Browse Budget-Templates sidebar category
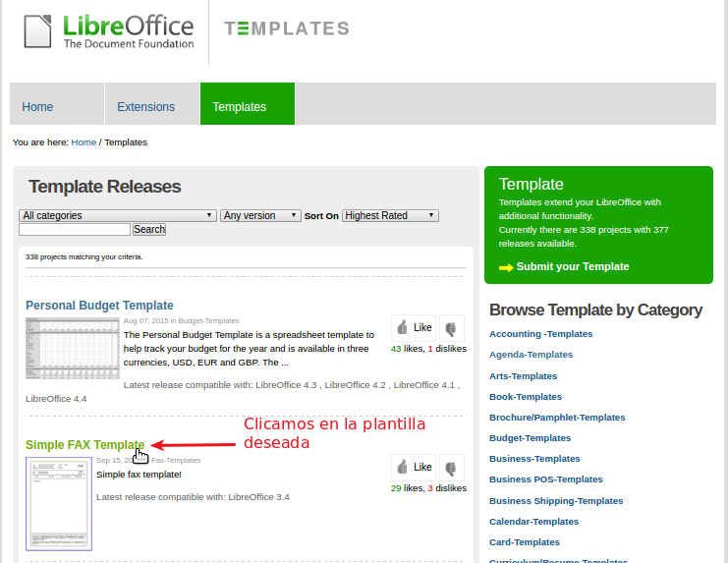The width and height of the screenshot is (728, 563). pos(530,438)
